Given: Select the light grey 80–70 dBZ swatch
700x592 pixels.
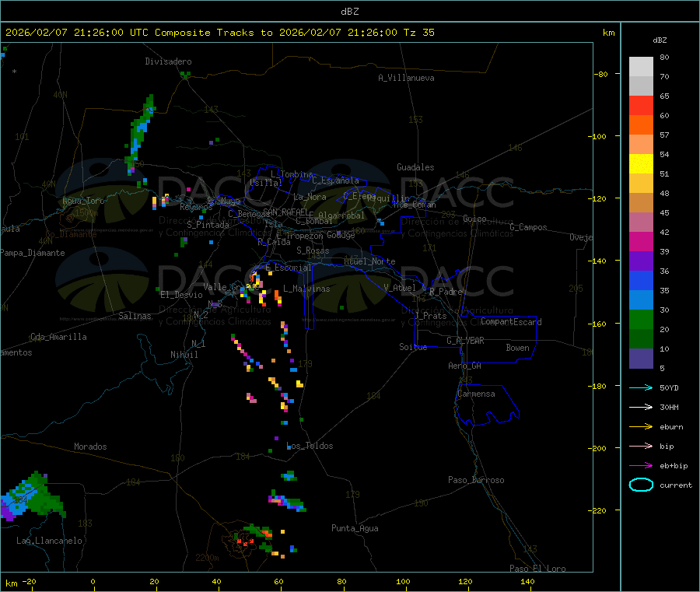Looking at the screenshot, I should (641, 67).
